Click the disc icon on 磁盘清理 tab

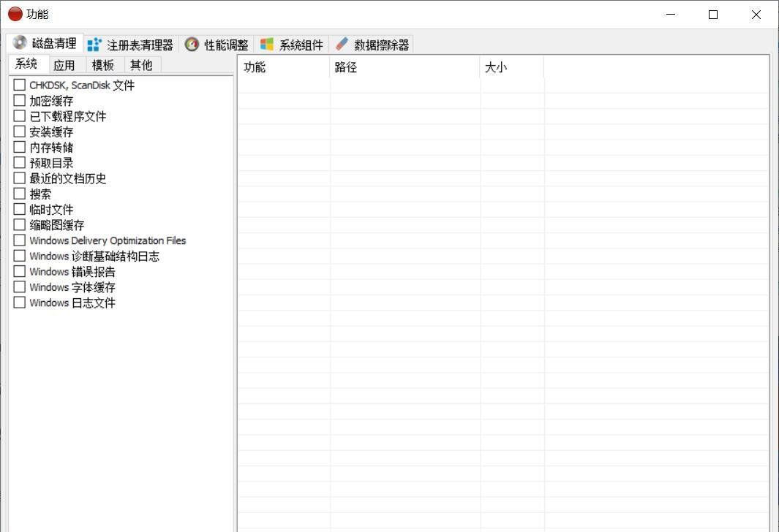click(20, 42)
